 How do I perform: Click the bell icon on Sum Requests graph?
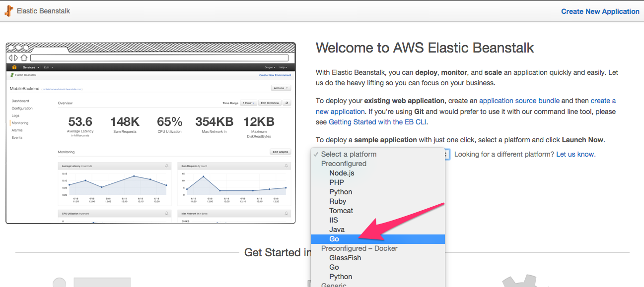pyautogui.click(x=286, y=166)
